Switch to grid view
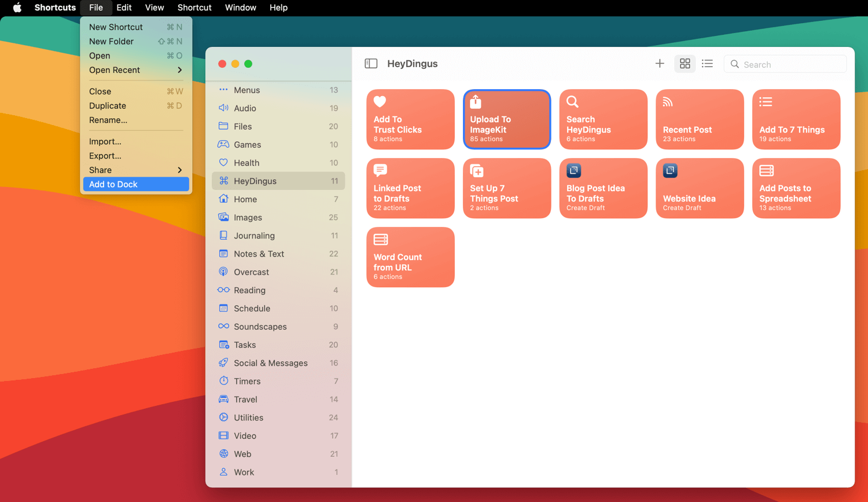868x502 pixels. click(685, 64)
